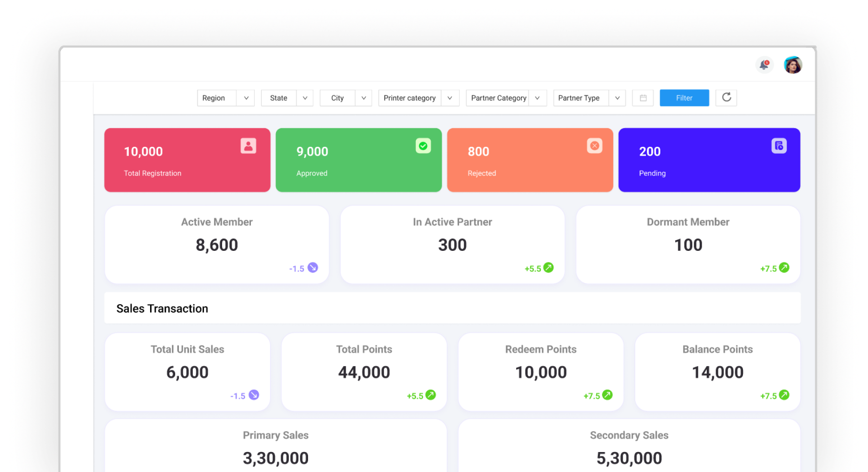Click the Balance Points up-trend icon
The image size is (868, 472).
click(x=784, y=395)
